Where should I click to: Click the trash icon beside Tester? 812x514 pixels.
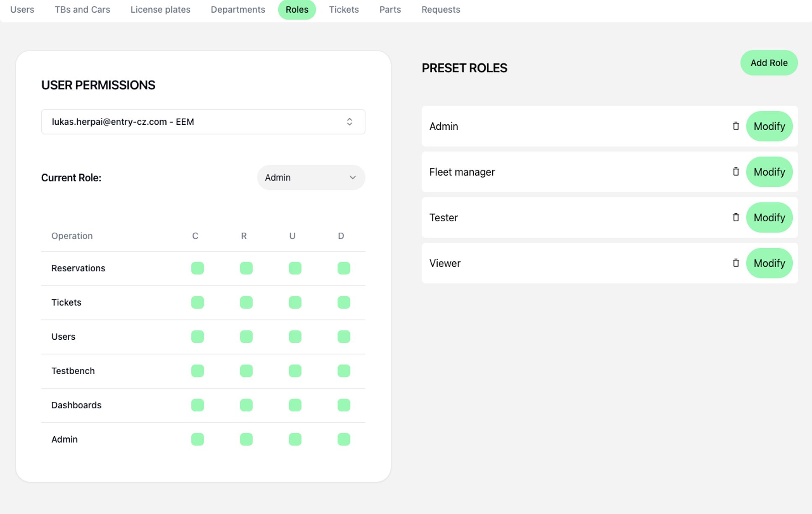point(736,218)
